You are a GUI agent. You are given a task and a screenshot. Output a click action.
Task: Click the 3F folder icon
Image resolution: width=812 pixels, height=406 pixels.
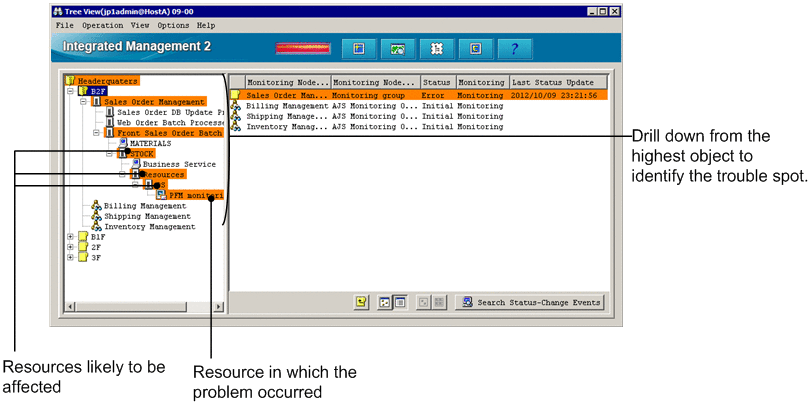tap(83, 257)
